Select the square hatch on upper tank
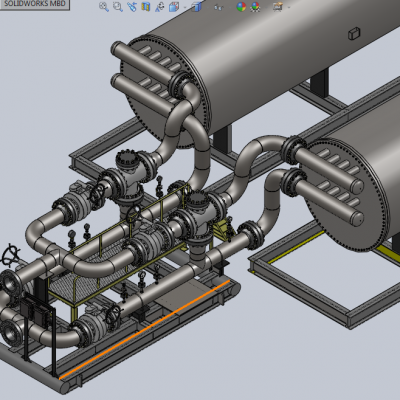The width and height of the screenshot is (400, 400). coord(354,34)
